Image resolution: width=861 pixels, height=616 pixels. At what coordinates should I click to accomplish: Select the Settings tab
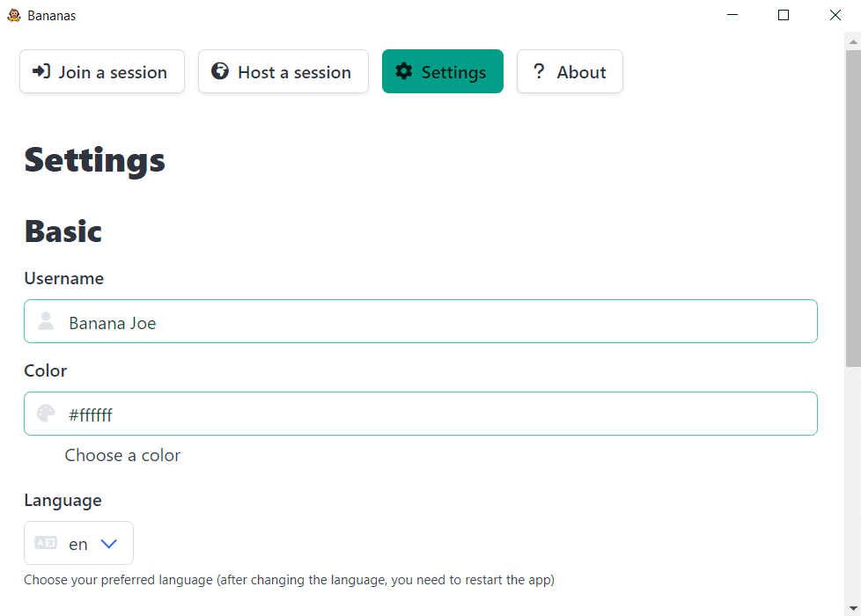coord(443,71)
